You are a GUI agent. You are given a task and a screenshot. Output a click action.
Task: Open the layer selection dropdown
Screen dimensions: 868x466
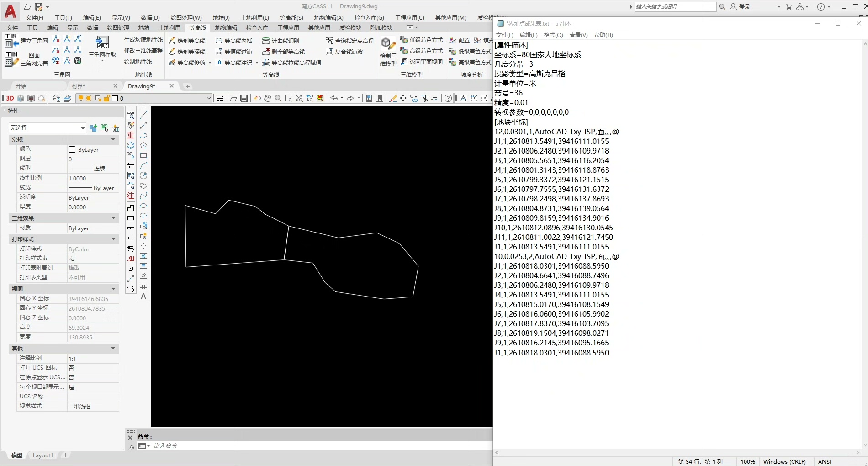209,98
